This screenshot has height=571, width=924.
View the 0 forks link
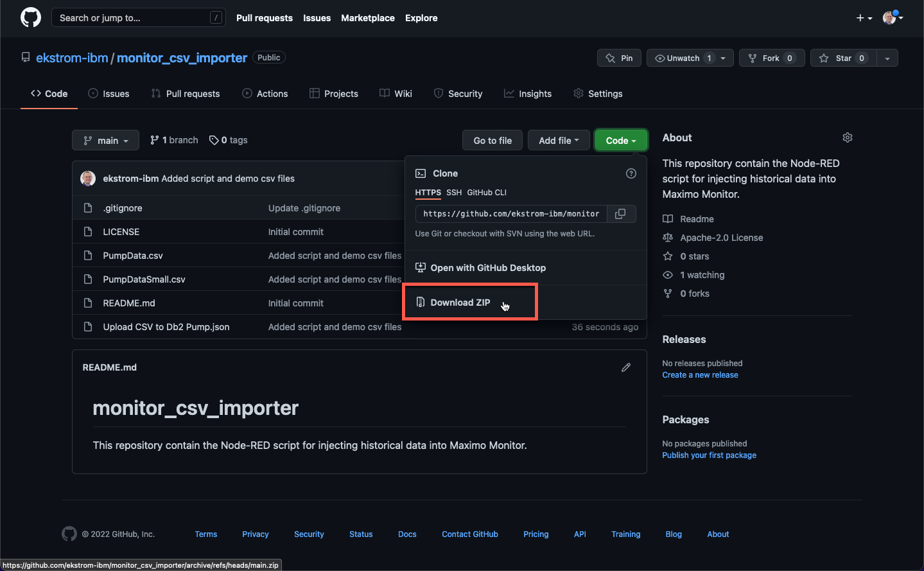686,294
